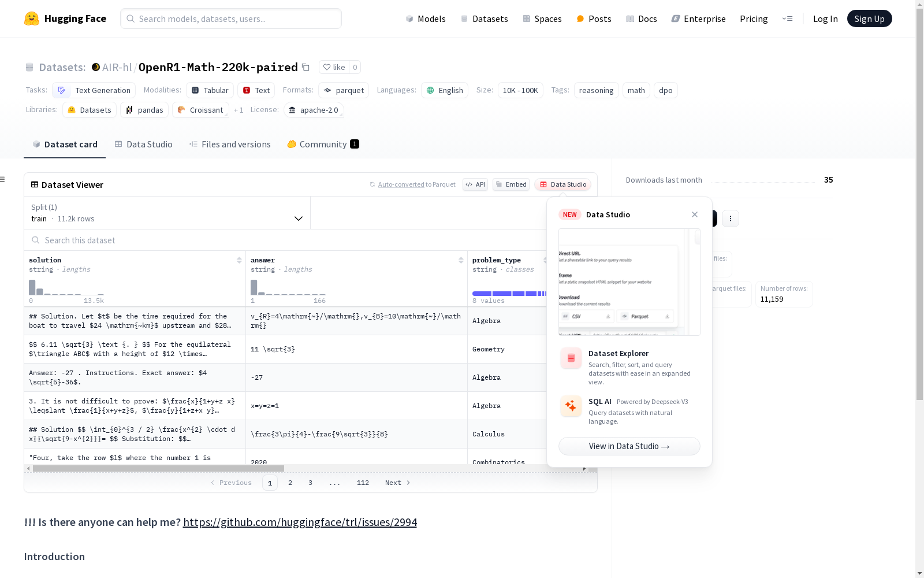
Task: Click the Embed button
Action: point(511,184)
